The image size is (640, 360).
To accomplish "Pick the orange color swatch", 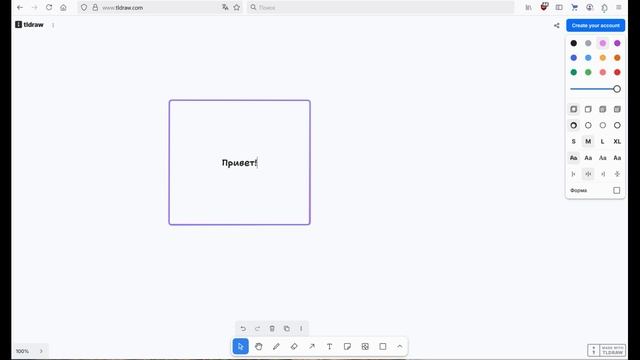I will point(617,58).
